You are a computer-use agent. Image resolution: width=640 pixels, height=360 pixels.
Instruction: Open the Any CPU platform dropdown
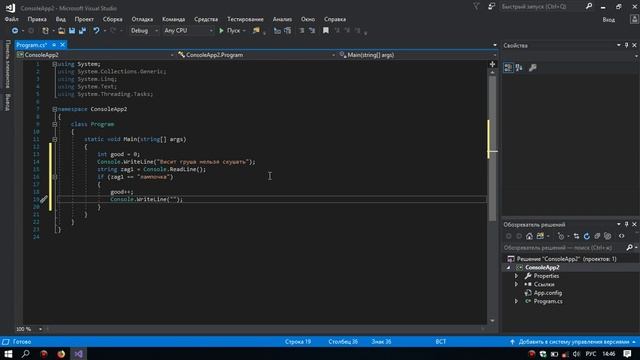[x=188, y=31]
